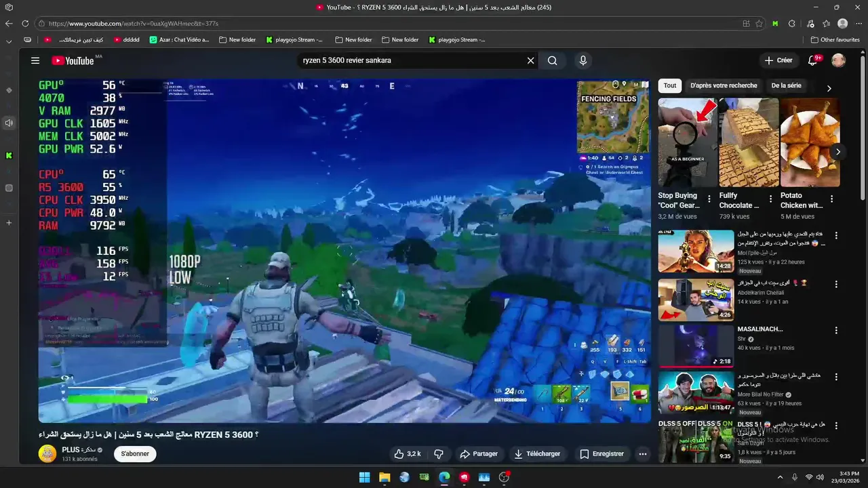Open the browser profile avatar
868x488 pixels.
point(842,23)
